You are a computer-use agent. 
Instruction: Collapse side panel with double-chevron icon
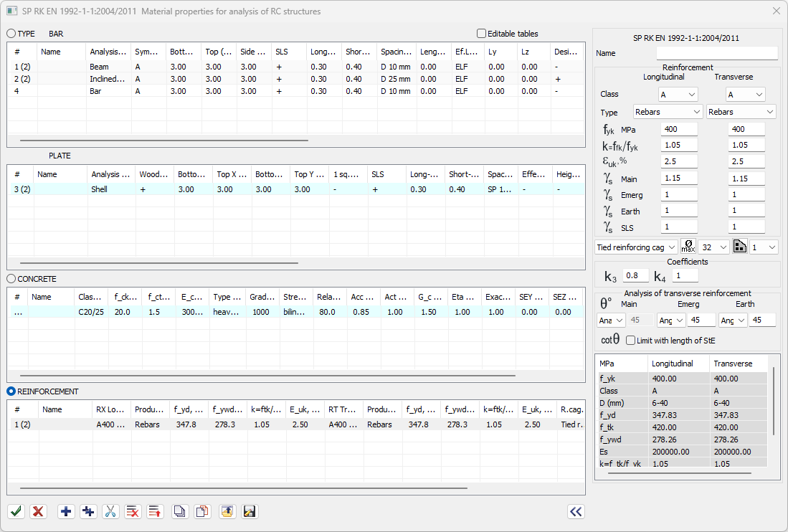click(576, 511)
